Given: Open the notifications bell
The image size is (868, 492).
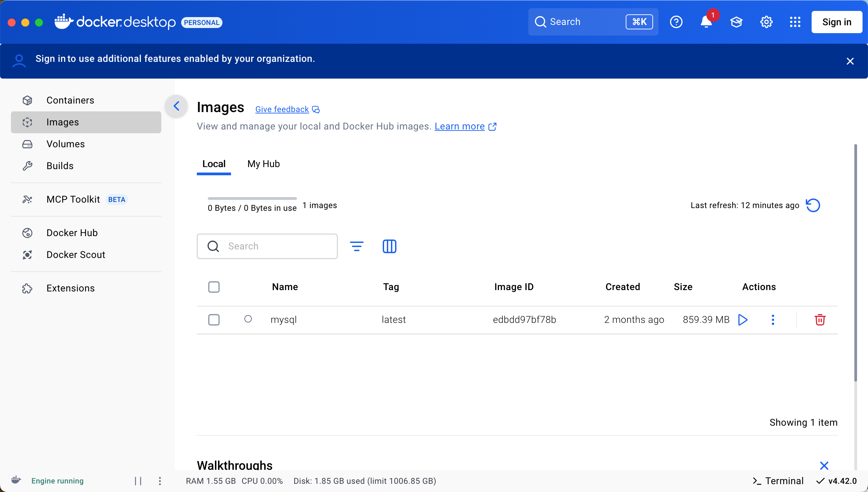Looking at the screenshot, I should [706, 22].
